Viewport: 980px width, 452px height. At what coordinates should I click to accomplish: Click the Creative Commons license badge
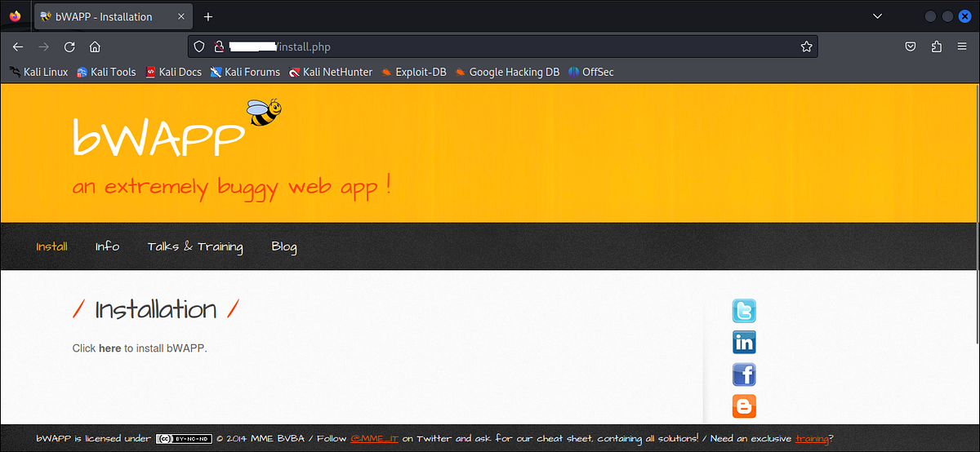pyautogui.click(x=184, y=438)
